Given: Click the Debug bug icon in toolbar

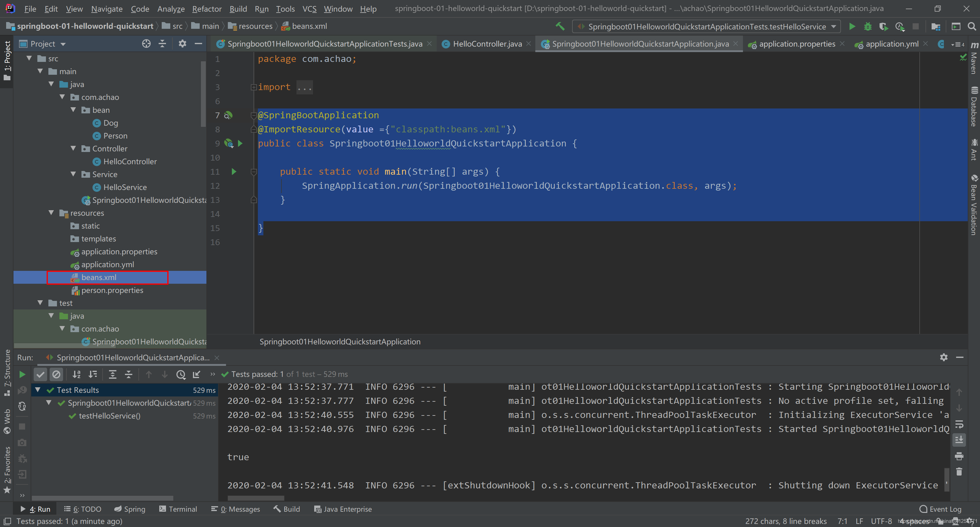Looking at the screenshot, I should click(868, 26).
